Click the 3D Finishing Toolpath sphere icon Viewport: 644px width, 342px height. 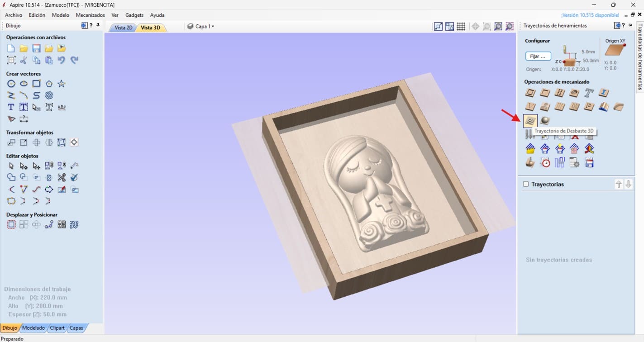click(x=545, y=120)
